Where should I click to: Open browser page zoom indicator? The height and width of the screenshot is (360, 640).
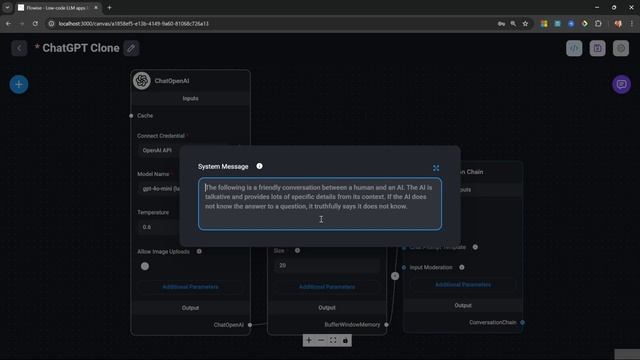pos(513,24)
